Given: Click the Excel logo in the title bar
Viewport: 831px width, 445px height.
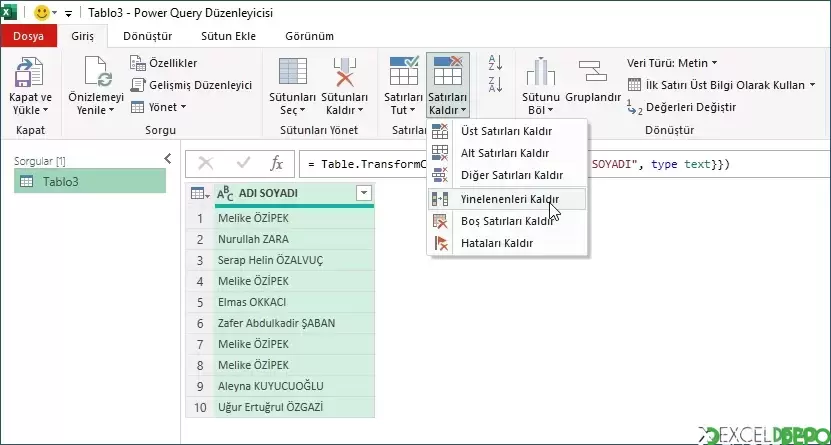Looking at the screenshot, I should click(9, 12).
